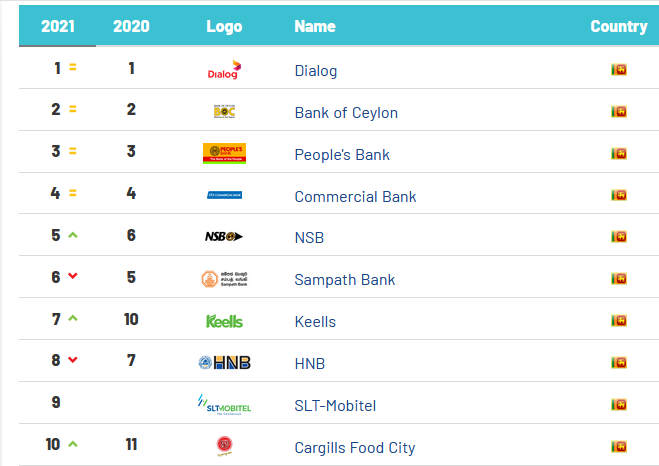Sort by the 2020 column header
Screen dimensions: 659x466
click(x=131, y=26)
